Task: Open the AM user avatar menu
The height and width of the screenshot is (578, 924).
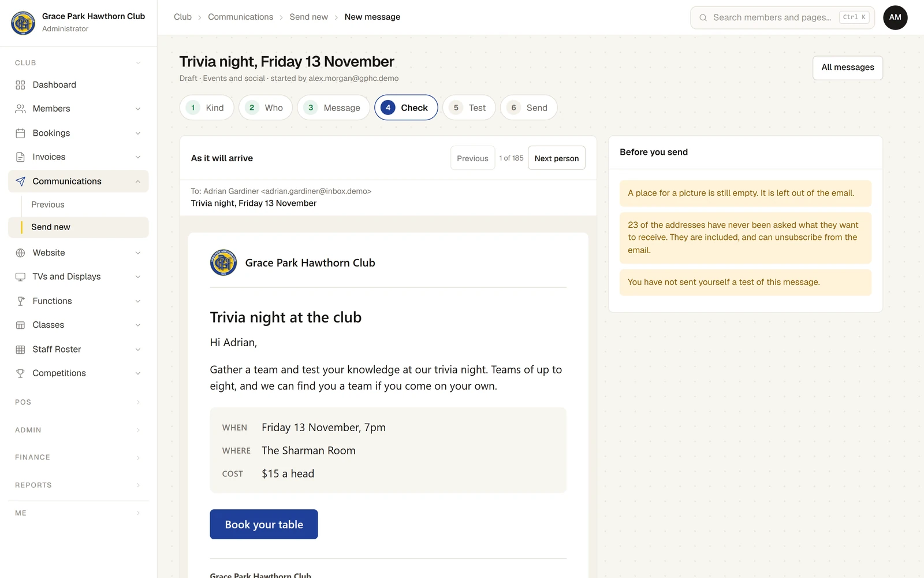Action: coord(895,17)
